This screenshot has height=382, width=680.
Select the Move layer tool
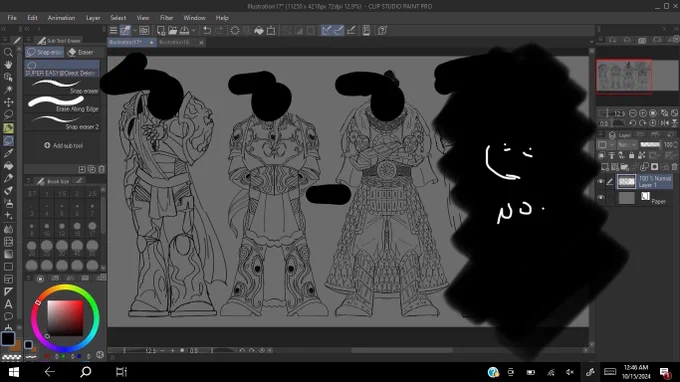coord(8,102)
